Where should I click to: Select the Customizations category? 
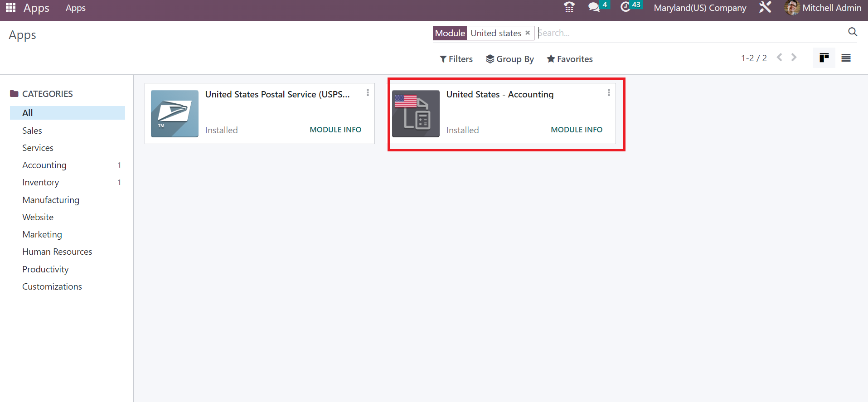[68, 286]
